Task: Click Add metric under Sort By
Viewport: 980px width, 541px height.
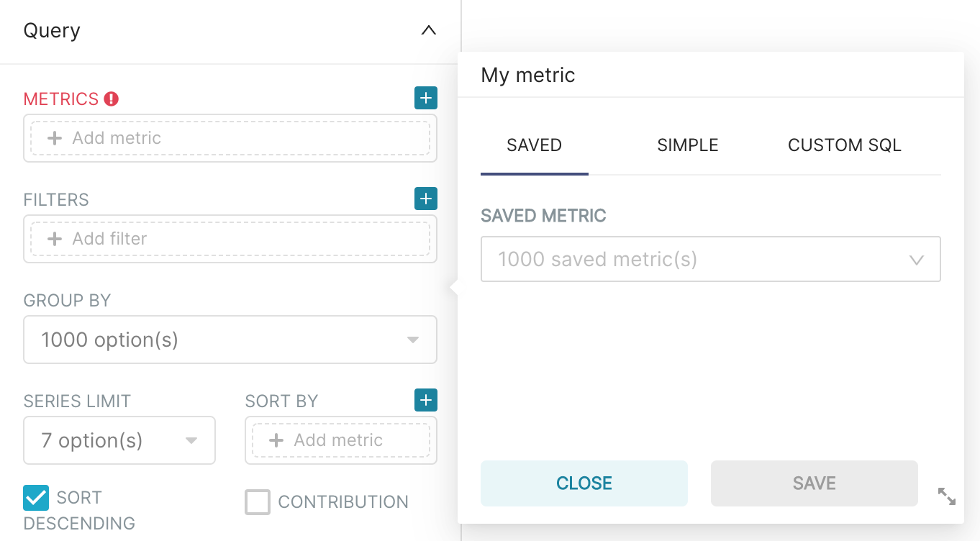Action: tap(341, 440)
